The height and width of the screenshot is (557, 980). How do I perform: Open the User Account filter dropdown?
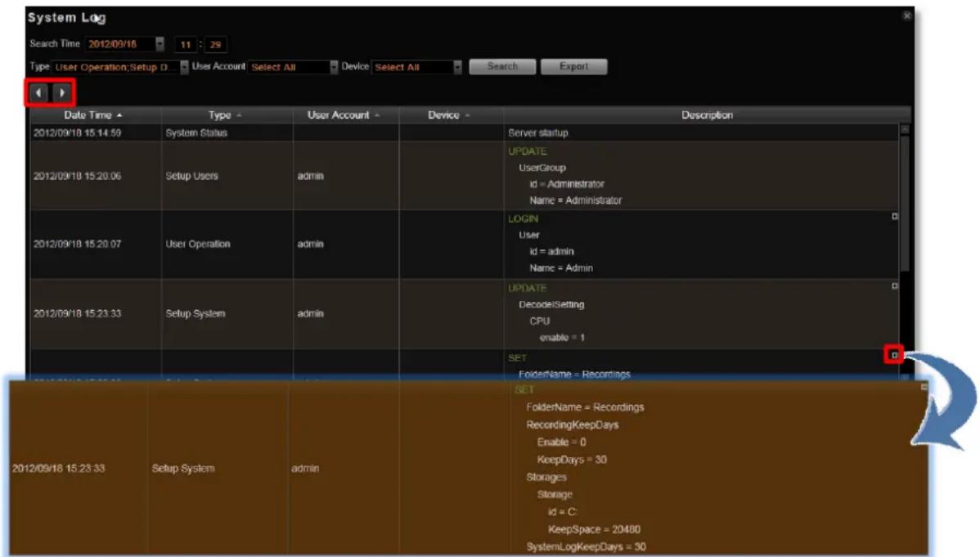click(334, 67)
